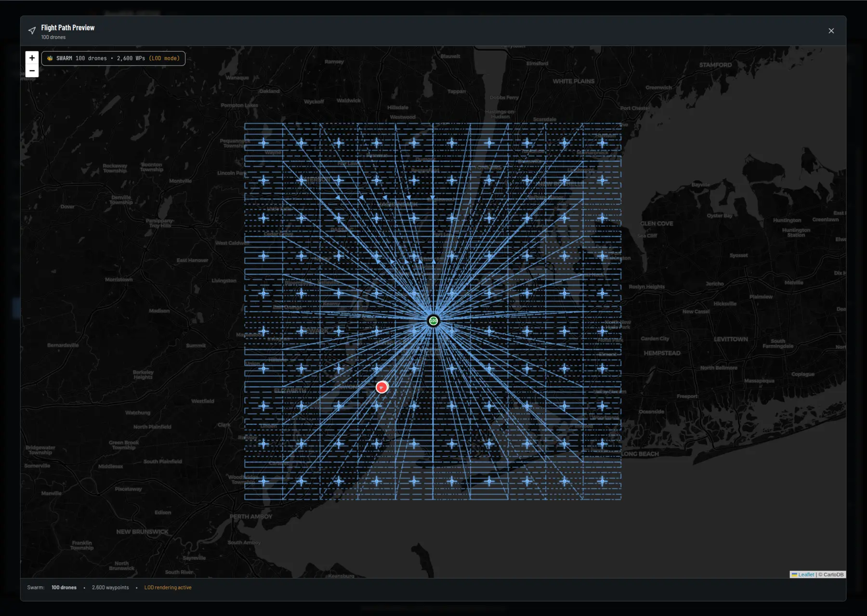Click 'LOD rendering active' status text
Screen dimensions: 867x616
pos(168,588)
